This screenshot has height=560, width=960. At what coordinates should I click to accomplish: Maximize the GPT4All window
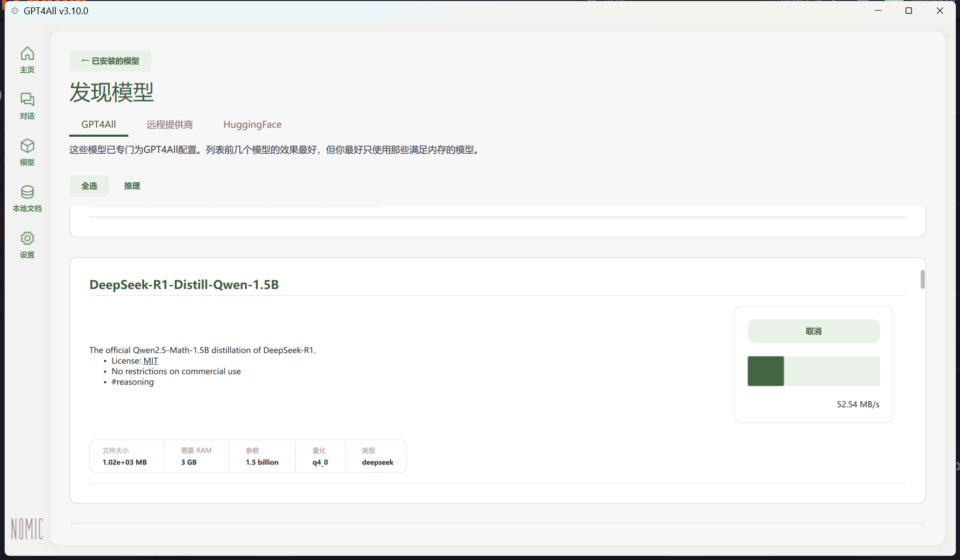tap(909, 11)
